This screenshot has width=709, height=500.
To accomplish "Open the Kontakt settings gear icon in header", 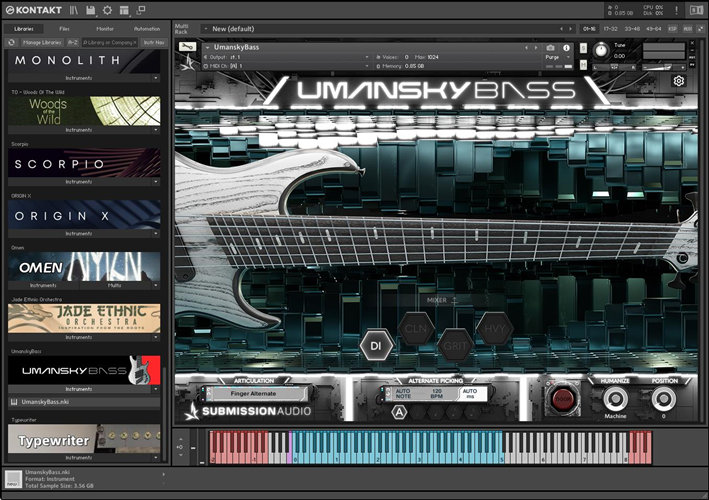I will (107, 10).
